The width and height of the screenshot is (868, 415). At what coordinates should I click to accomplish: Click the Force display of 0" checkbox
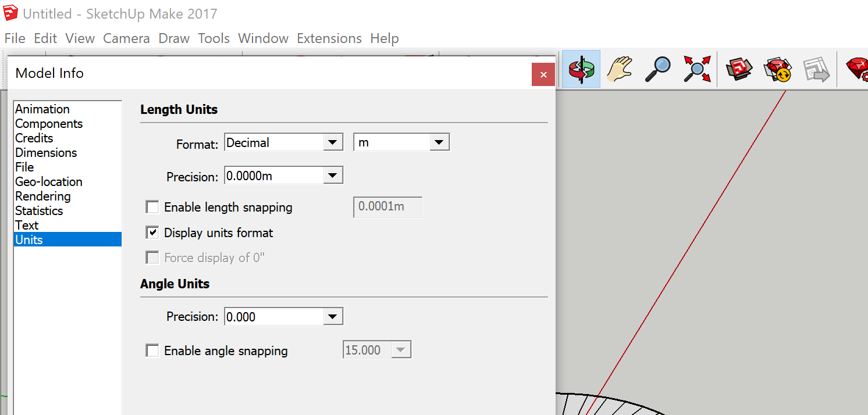pos(152,257)
